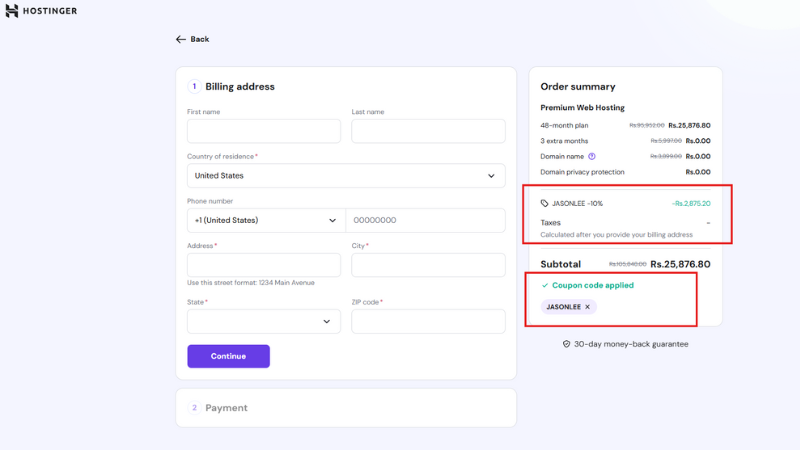This screenshot has width=800, height=450.
Task: Click the street format hint under Address
Action: coord(251,283)
